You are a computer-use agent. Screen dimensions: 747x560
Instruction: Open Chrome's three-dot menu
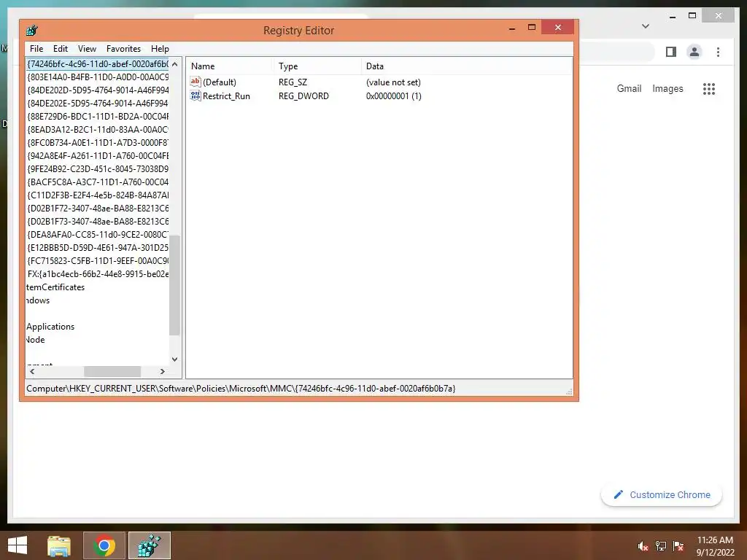pyautogui.click(x=718, y=52)
